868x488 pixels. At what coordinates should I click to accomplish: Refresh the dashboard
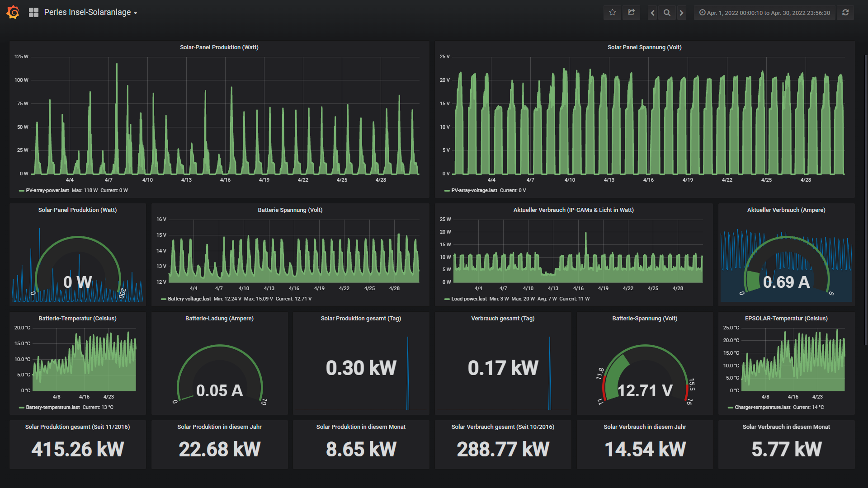(845, 13)
